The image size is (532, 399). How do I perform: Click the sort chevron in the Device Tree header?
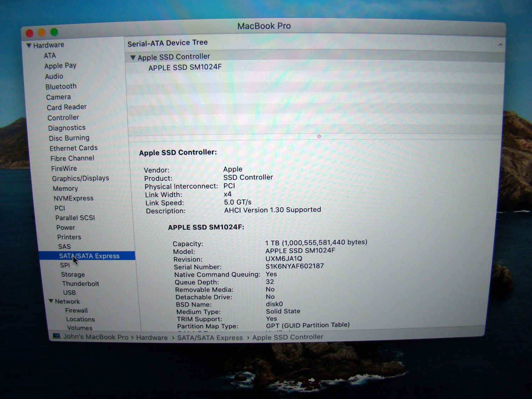click(x=500, y=45)
